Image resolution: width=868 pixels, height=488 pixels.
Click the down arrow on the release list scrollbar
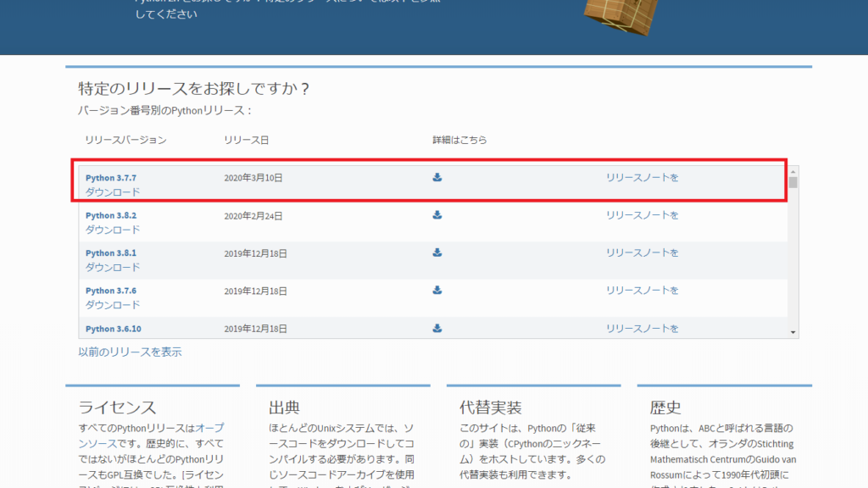click(795, 333)
